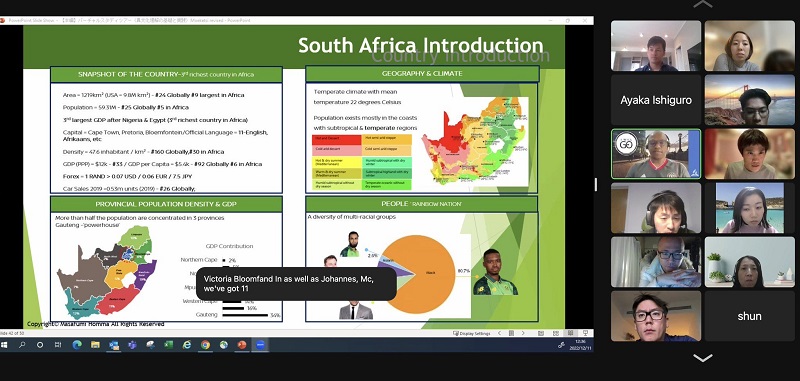Go to next slide arrow in status bar
800x381 pixels.
pos(523,333)
